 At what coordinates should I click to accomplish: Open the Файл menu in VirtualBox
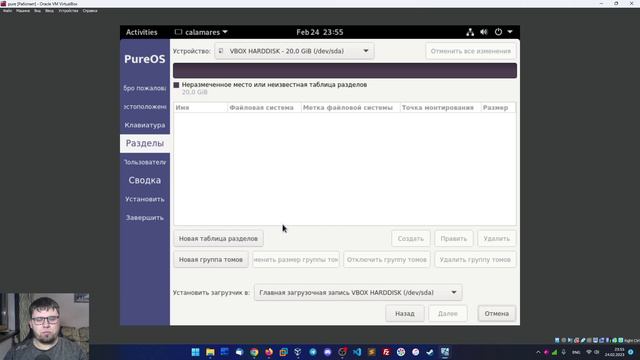click(x=7, y=11)
